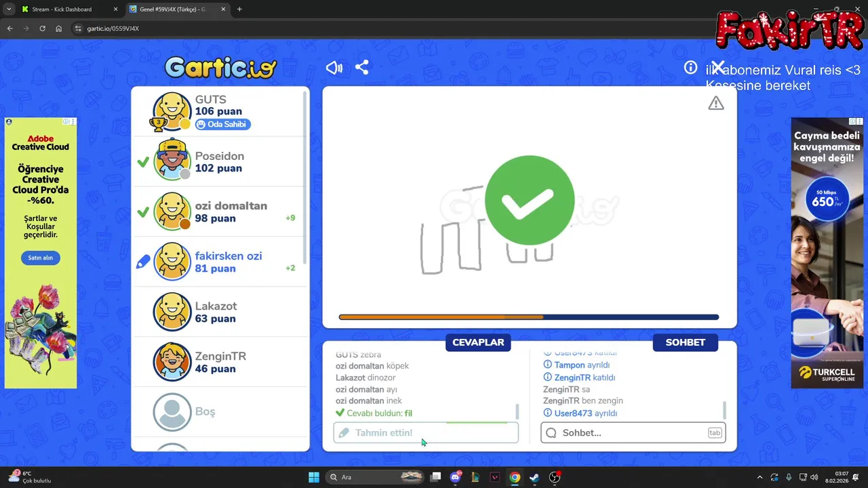Open the Turkcell Superonline ad banner
The height and width of the screenshot is (488, 868).
(x=827, y=253)
